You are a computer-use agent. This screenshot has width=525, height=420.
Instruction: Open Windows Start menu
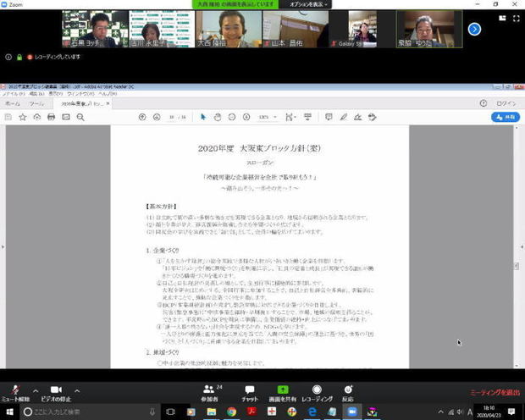point(9,412)
